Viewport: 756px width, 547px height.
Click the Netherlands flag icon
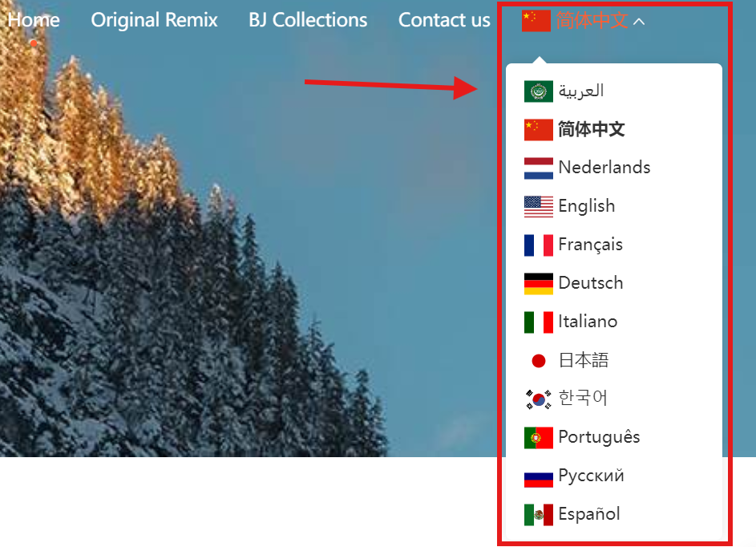tap(538, 168)
